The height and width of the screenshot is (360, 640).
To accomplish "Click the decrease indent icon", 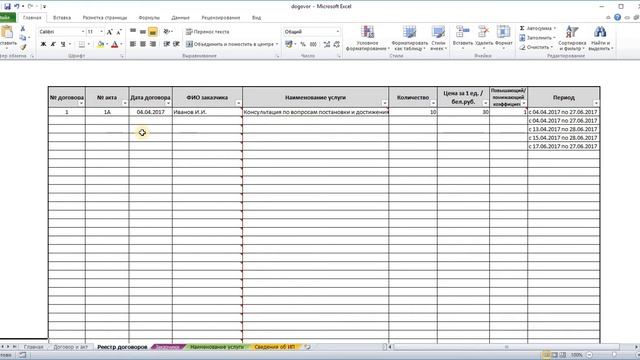I will coord(167,44).
